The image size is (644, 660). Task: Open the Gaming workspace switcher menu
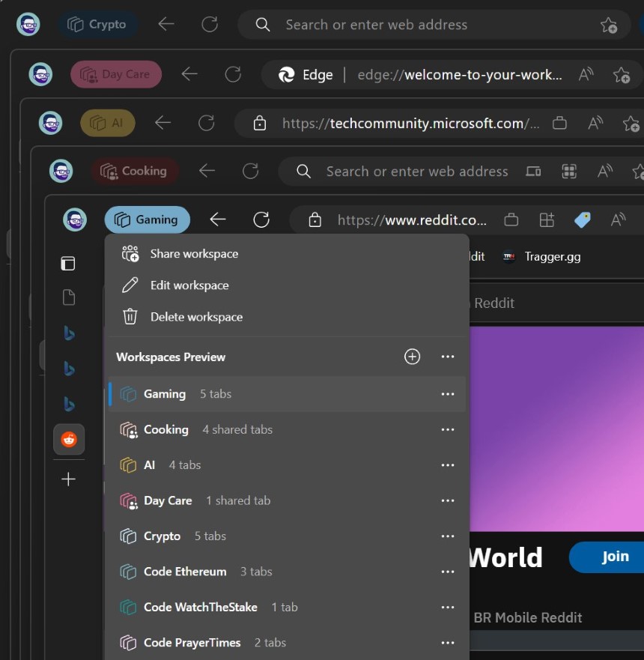click(x=147, y=220)
